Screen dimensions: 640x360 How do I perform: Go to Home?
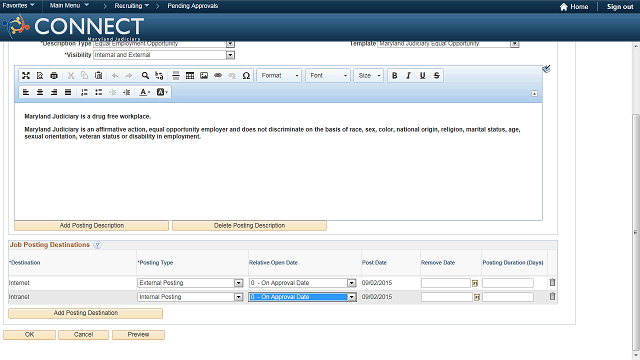(x=574, y=7)
